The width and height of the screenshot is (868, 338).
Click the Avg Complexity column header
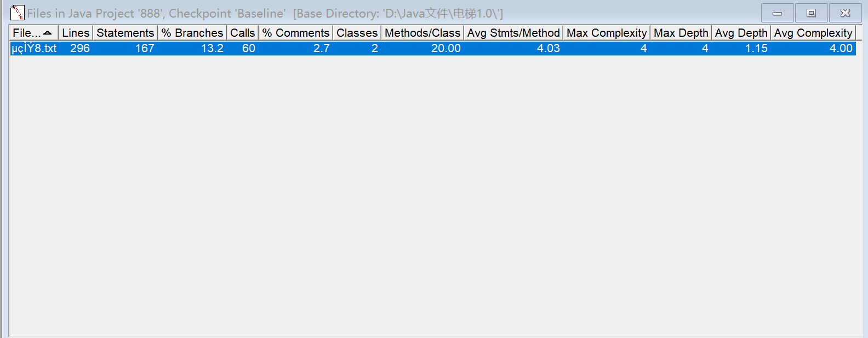813,33
